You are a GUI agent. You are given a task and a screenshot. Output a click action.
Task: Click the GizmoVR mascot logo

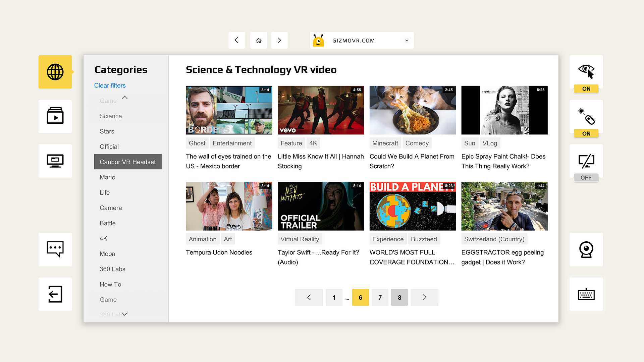(x=318, y=40)
